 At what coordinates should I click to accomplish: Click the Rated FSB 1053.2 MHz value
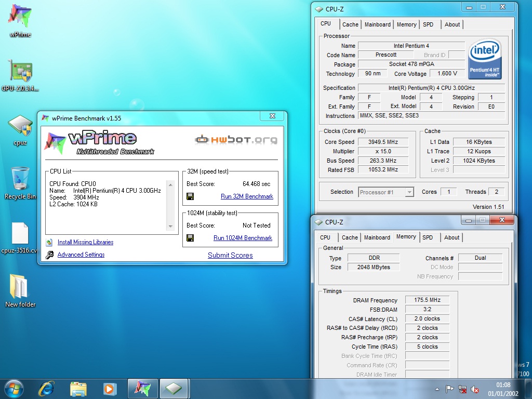[x=383, y=169]
